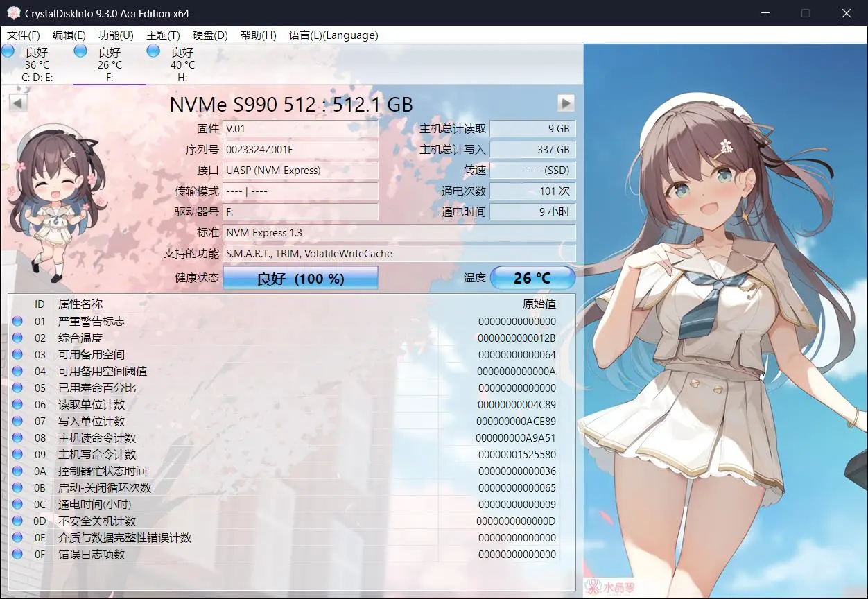868x599 pixels.
Task: Open the 语言(L)(Language) menu
Action: click(x=333, y=35)
